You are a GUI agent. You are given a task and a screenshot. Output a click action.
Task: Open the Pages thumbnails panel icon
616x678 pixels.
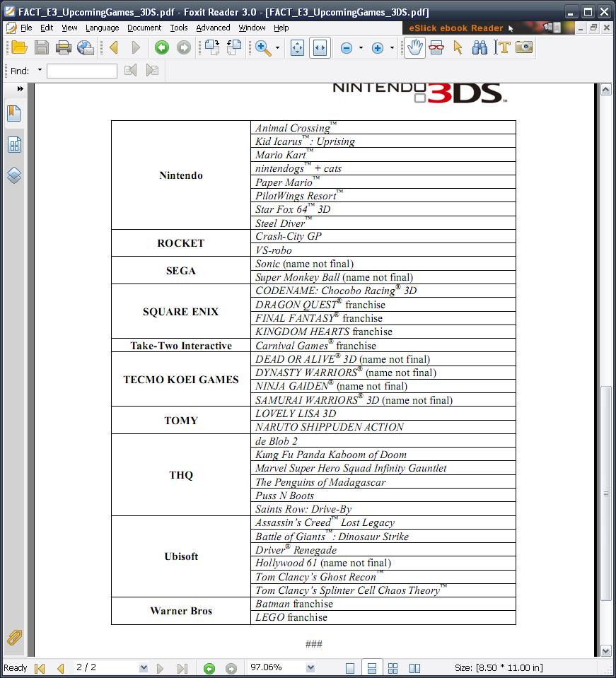14,145
